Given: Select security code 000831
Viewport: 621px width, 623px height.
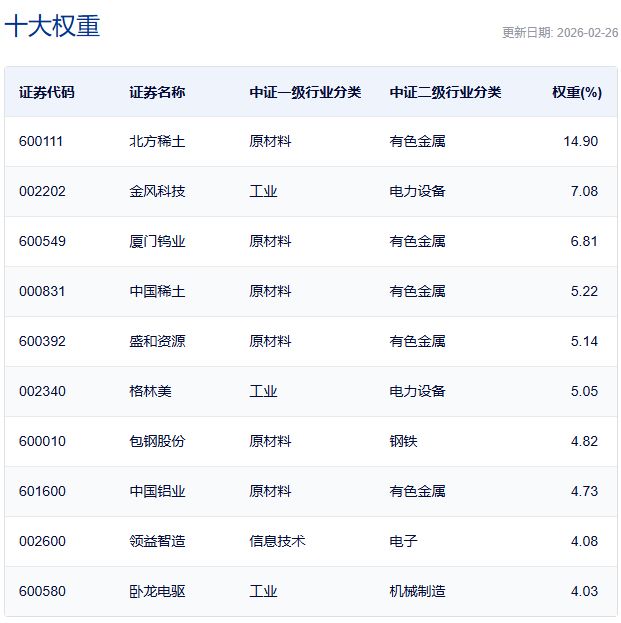Looking at the screenshot, I should coord(42,291).
